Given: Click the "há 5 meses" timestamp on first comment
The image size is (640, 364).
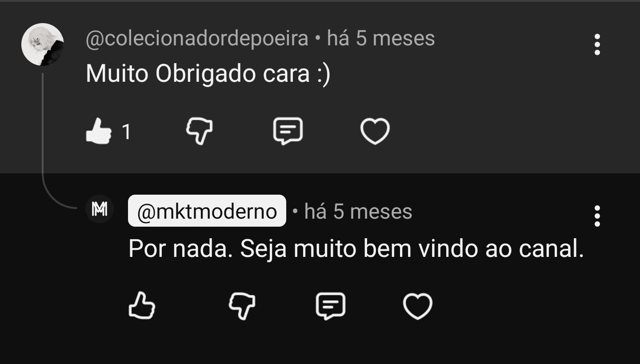Looking at the screenshot, I should 381,38.
